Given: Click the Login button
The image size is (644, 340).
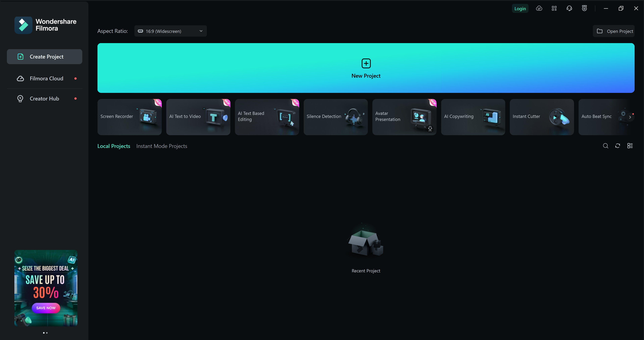Looking at the screenshot, I should [x=520, y=9].
